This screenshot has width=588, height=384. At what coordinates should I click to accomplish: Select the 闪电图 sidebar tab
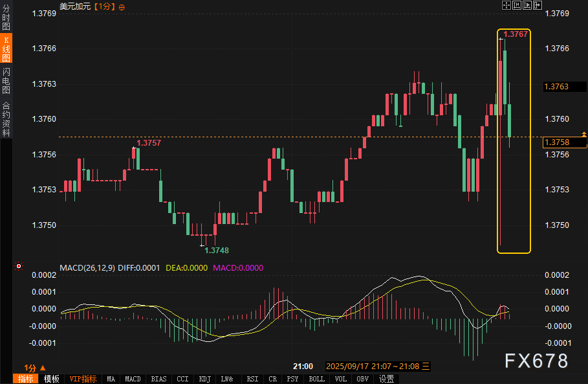click(6, 81)
